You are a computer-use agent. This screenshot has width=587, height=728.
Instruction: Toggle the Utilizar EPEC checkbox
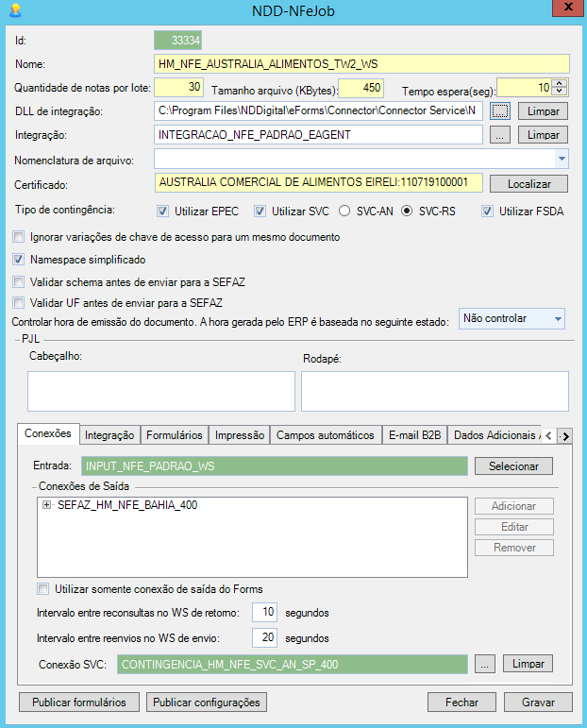pos(163,211)
